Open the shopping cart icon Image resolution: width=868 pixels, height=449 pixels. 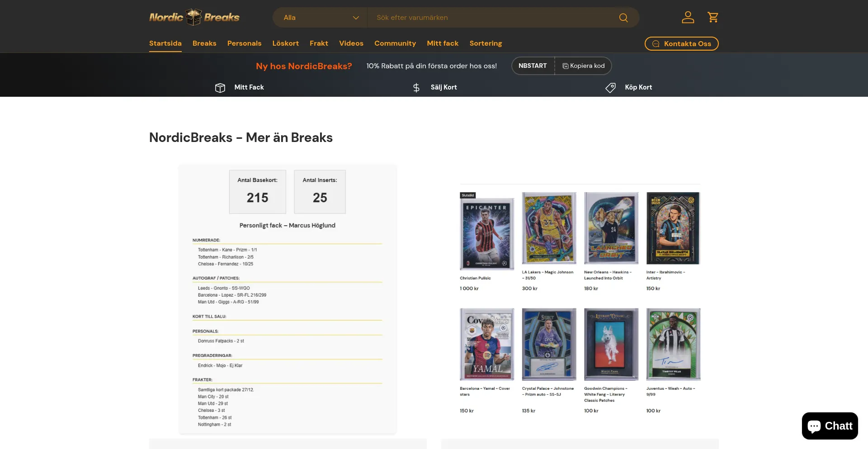click(713, 17)
